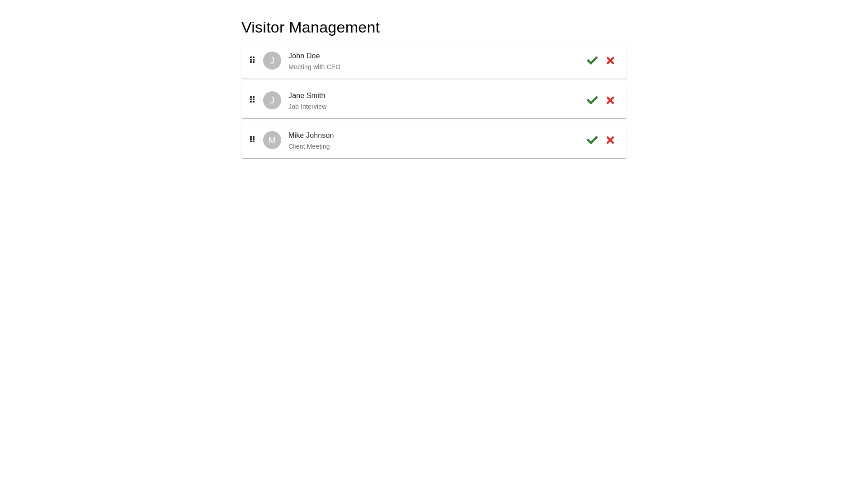868x488 pixels.
Task: Approve visitor John Doe with green checkmark
Action: pos(592,61)
